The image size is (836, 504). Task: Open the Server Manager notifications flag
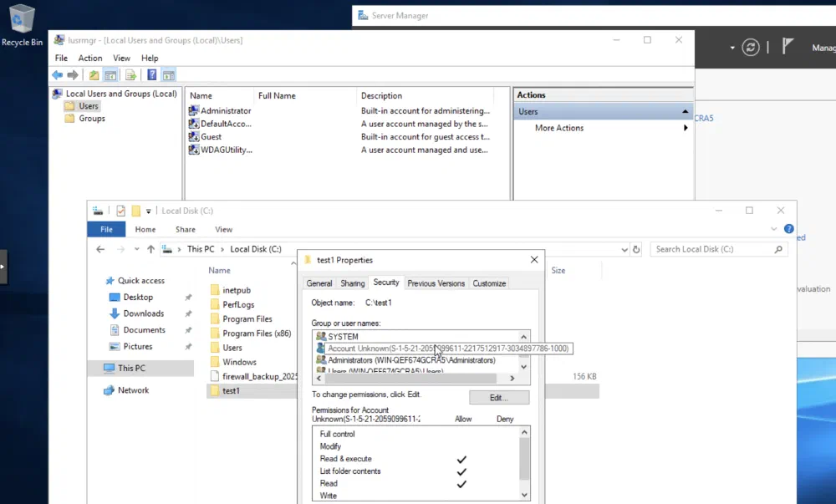pos(788,47)
